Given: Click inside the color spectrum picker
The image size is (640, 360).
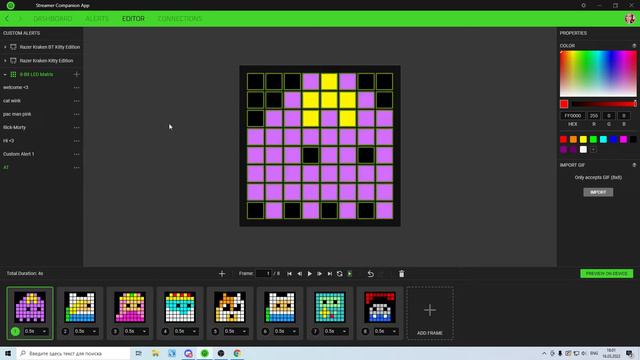Looking at the screenshot, I should (598, 73).
